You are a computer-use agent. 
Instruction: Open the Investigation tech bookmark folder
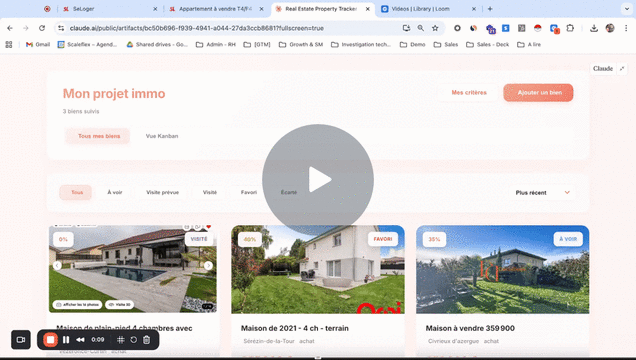[x=361, y=45]
